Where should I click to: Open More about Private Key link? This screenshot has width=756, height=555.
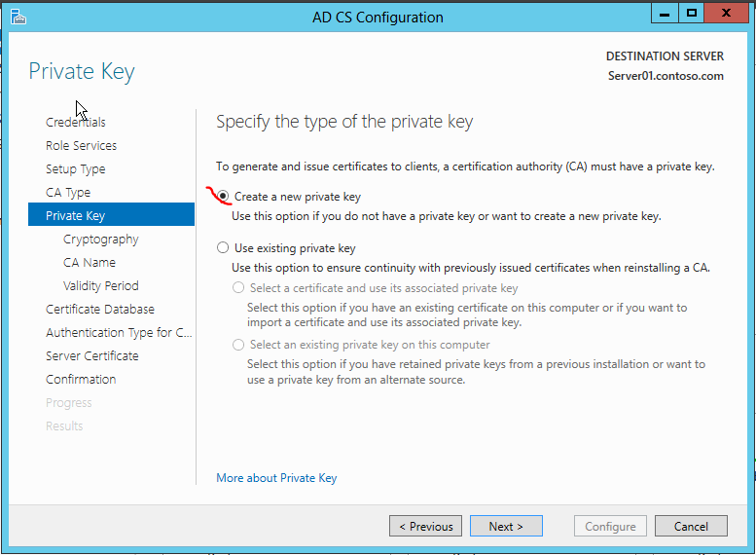point(276,478)
